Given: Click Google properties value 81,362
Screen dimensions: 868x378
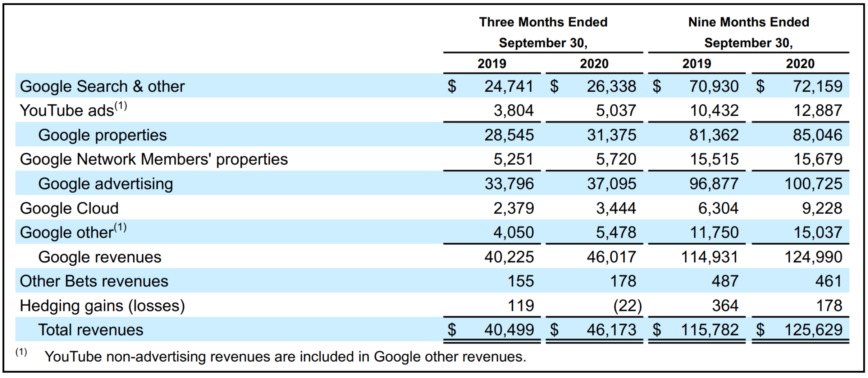Looking at the screenshot, I should coord(714,135).
